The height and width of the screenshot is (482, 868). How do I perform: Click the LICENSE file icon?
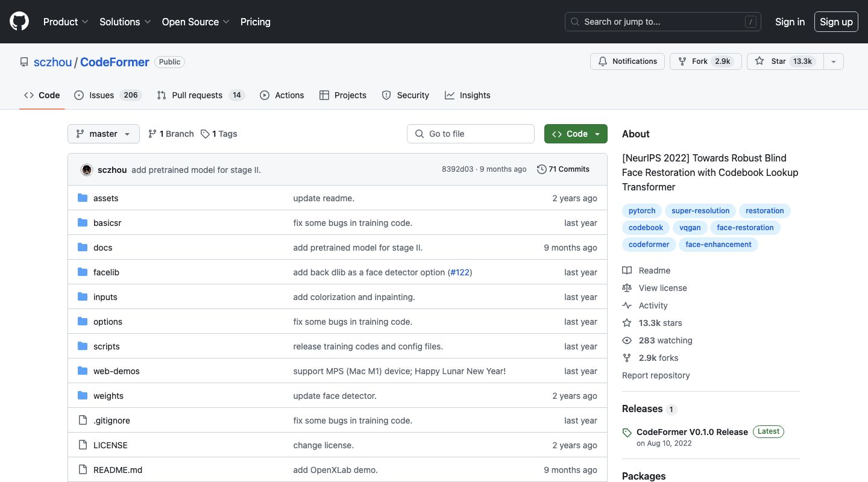click(83, 445)
